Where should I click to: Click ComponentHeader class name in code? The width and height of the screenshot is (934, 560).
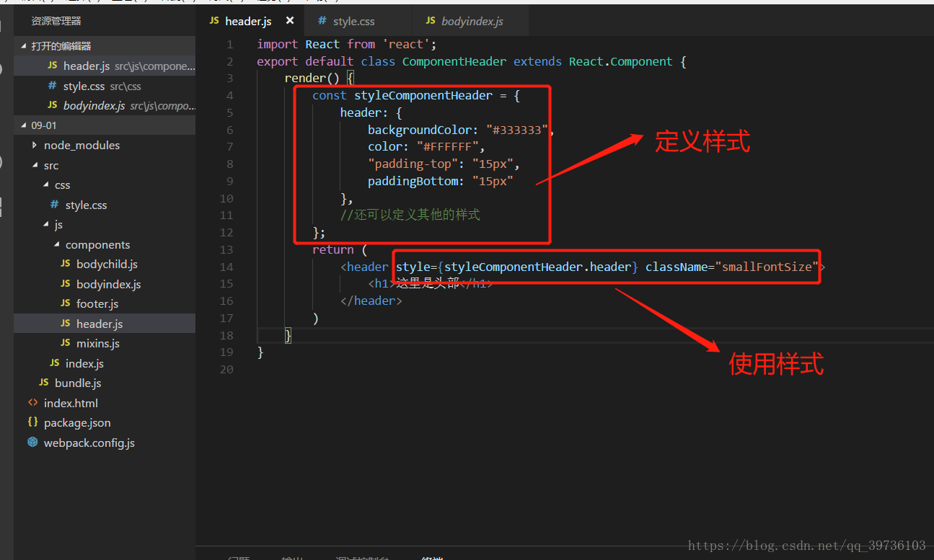(x=454, y=62)
